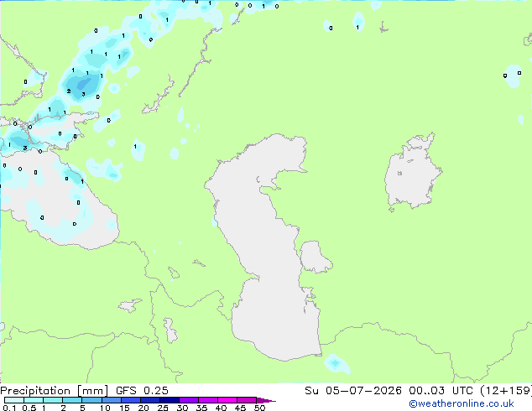The height and width of the screenshot is (411, 532).
Task: Click the legend label '0.1'
Action: [x=9, y=408]
